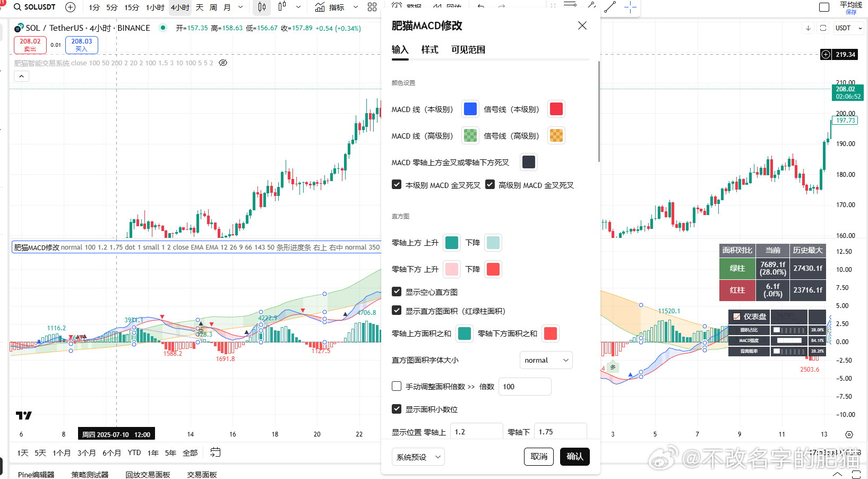Click the 确认 button
This screenshot has height=479, width=868.
tap(574, 457)
